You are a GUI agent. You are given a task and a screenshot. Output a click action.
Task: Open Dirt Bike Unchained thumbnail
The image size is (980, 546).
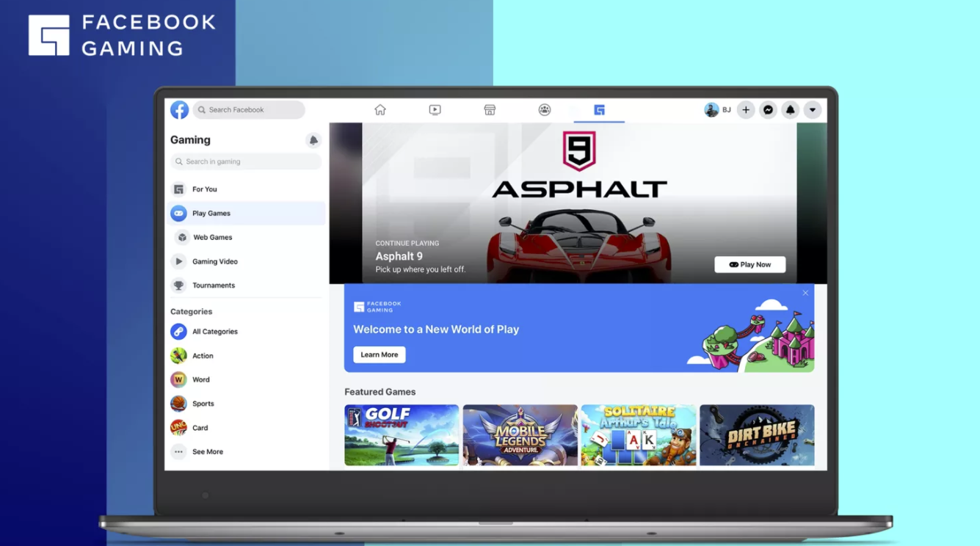[757, 435]
